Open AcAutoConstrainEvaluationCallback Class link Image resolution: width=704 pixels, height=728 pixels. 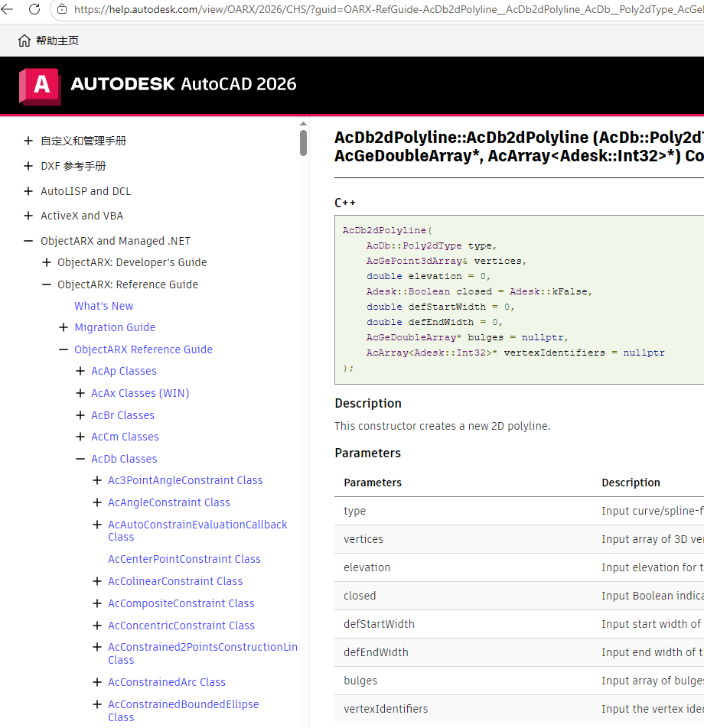point(197,531)
